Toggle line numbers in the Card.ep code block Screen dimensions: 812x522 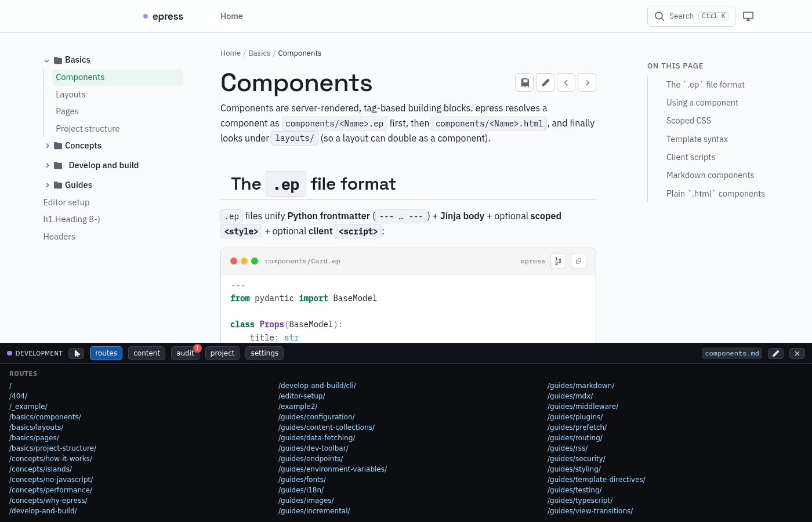coord(558,261)
